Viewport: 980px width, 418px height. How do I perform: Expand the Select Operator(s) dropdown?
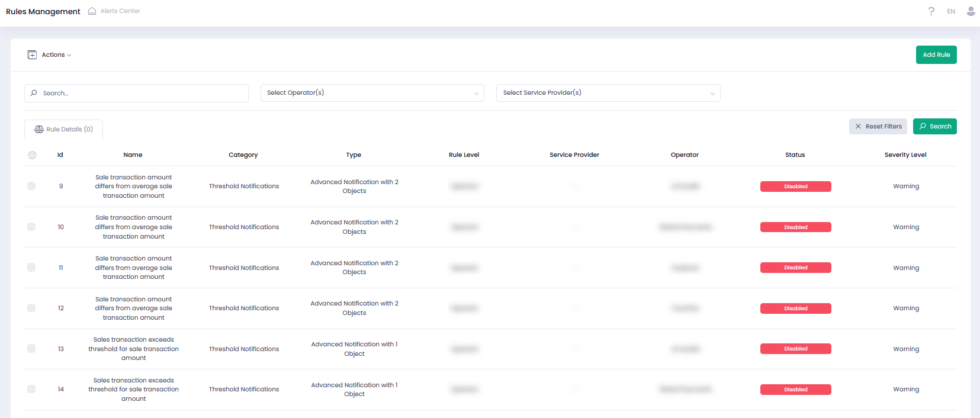click(372, 93)
